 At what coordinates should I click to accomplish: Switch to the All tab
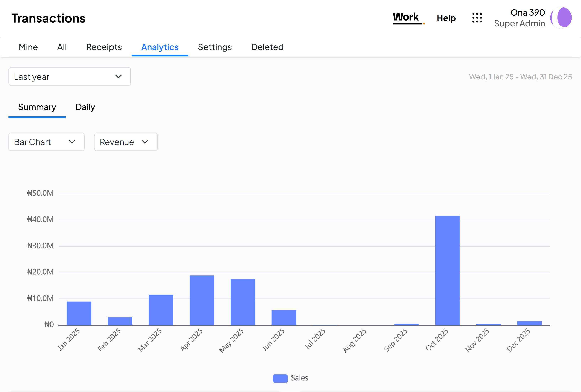click(x=62, y=47)
